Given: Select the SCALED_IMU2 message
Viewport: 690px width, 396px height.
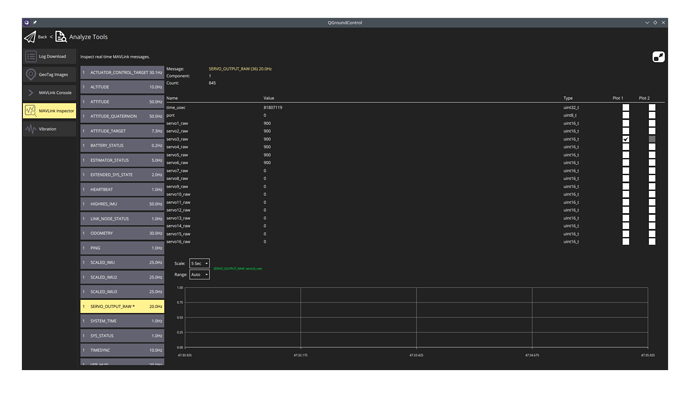Looking at the screenshot, I should coord(122,277).
